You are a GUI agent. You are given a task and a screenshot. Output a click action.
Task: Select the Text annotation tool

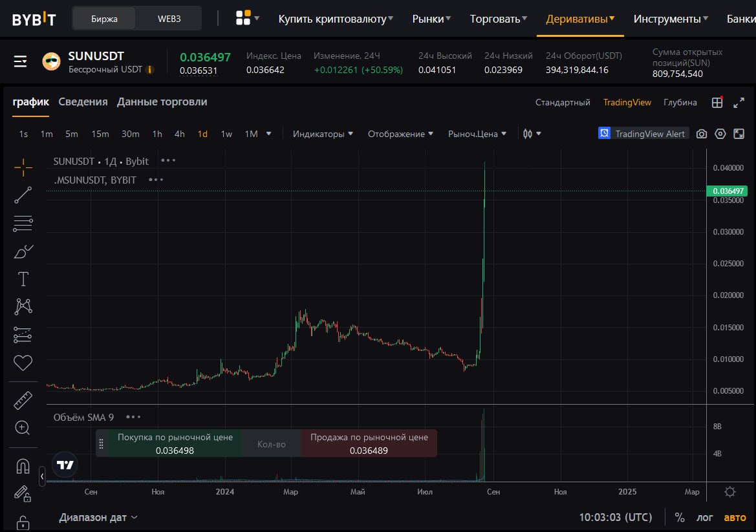23,279
